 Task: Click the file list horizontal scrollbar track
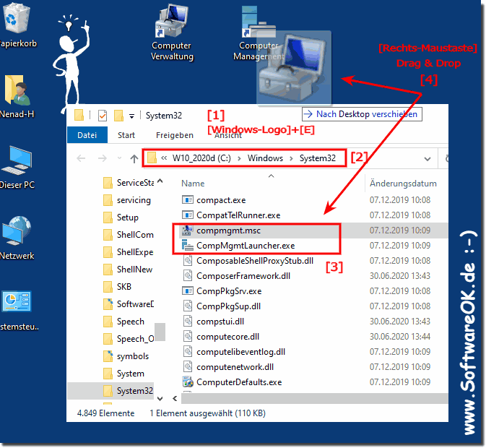(x=314, y=398)
